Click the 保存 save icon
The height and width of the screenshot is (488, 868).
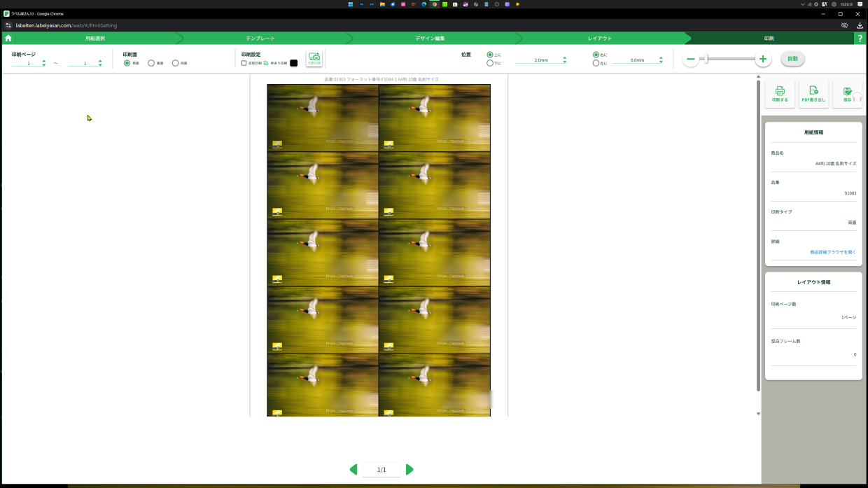[x=847, y=94]
